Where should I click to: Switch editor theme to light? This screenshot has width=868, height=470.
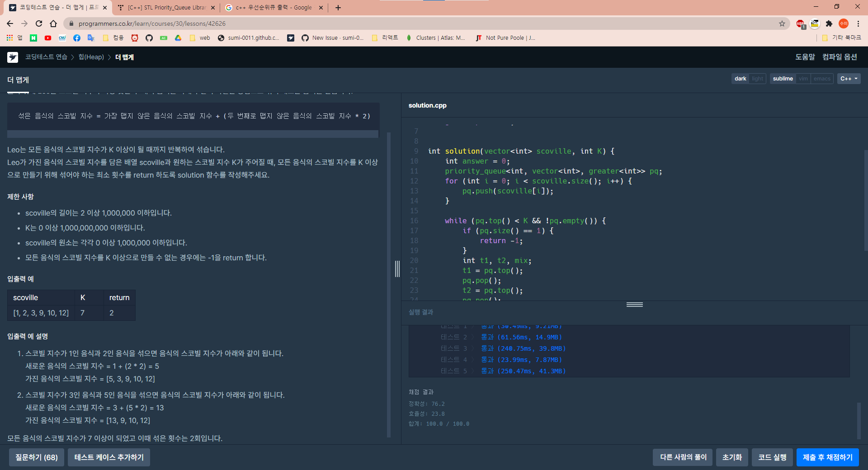point(758,79)
